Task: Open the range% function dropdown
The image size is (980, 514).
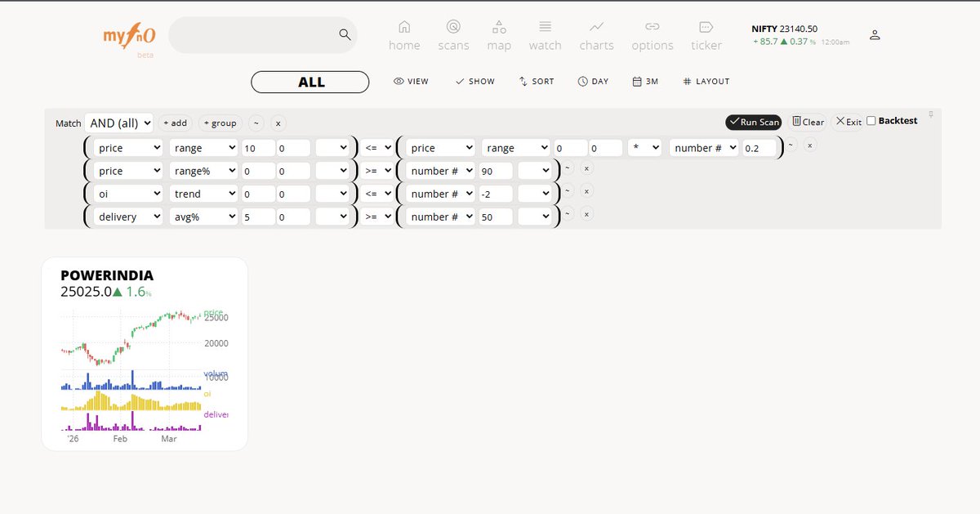Action: (203, 171)
